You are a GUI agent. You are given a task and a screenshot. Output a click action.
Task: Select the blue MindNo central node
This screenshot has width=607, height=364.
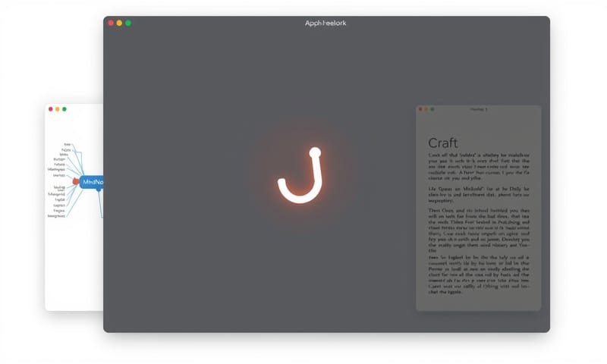(92, 182)
